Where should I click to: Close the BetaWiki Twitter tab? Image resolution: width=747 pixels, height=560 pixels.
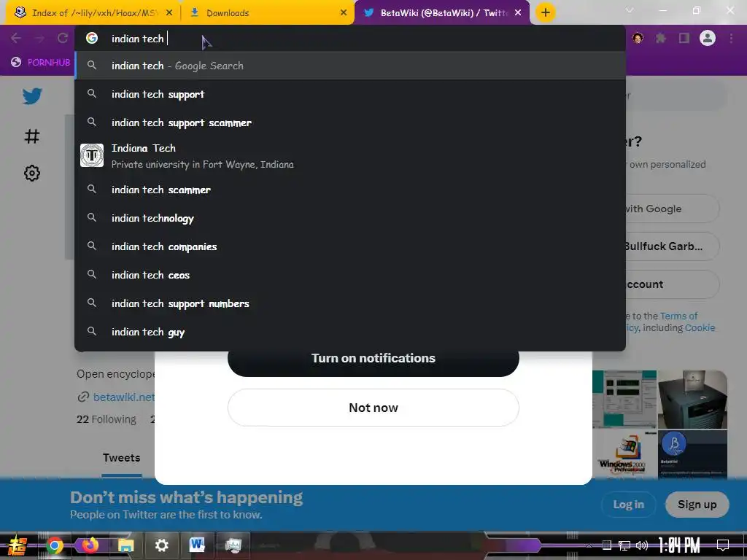click(518, 13)
